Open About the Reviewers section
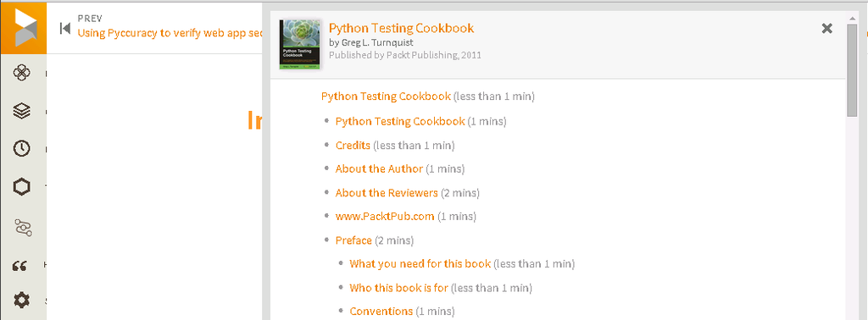Screen dimensions: 868x320 click(387, 193)
